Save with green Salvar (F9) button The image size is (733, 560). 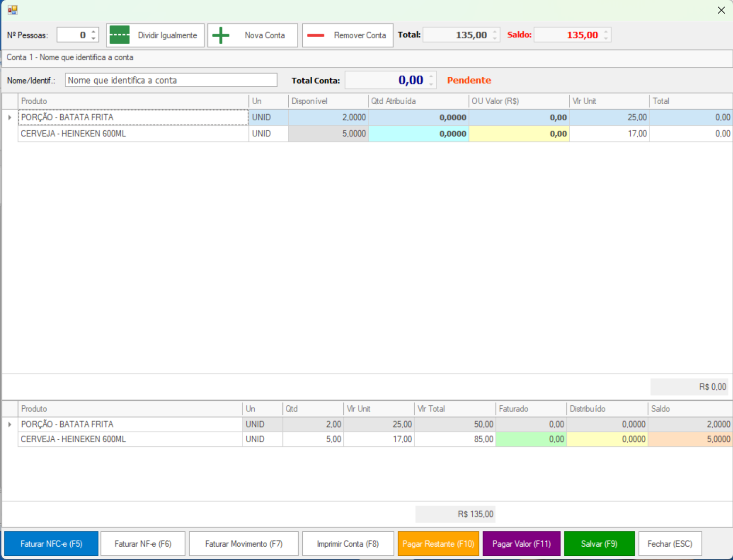tap(599, 544)
